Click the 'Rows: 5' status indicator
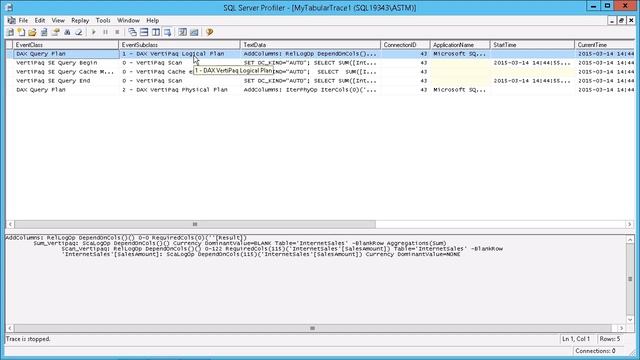640x360 pixels. click(610, 339)
